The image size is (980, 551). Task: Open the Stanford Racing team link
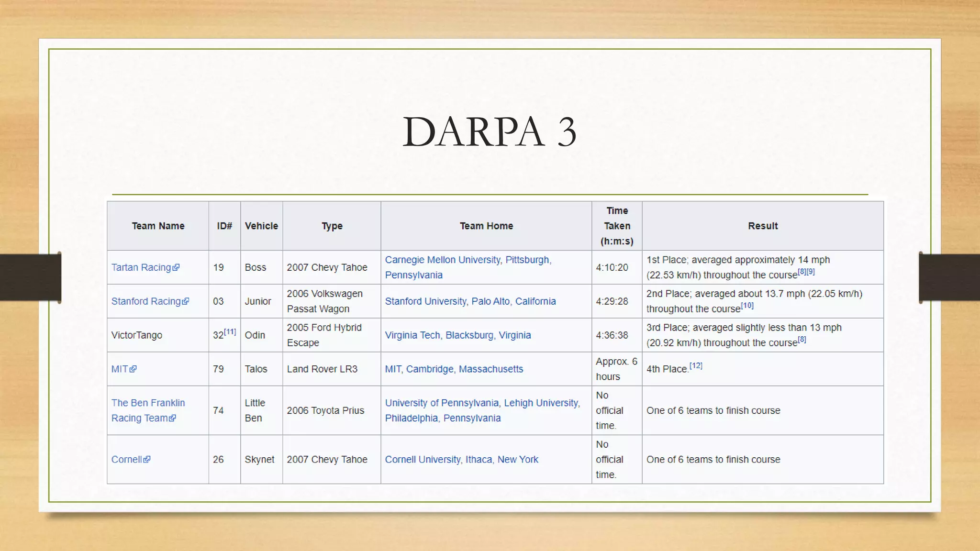pos(145,301)
